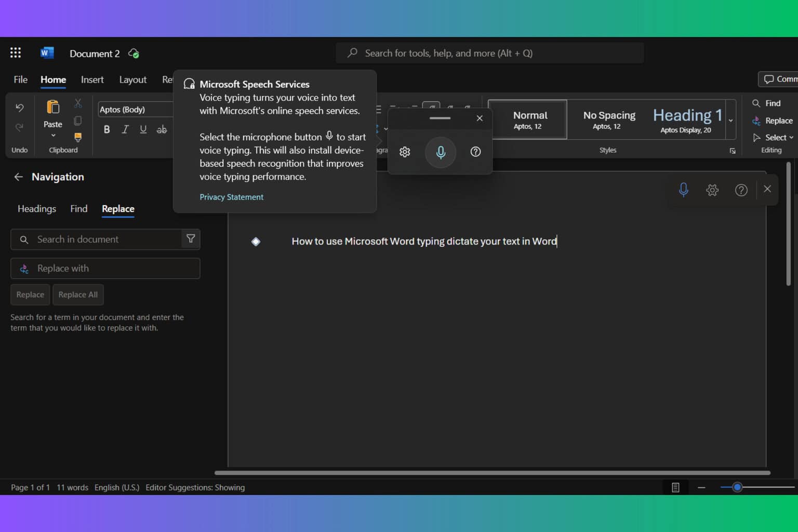Switch to the Insert tab
The height and width of the screenshot is (532, 798).
pyautogui.click(x=92, y=79)
